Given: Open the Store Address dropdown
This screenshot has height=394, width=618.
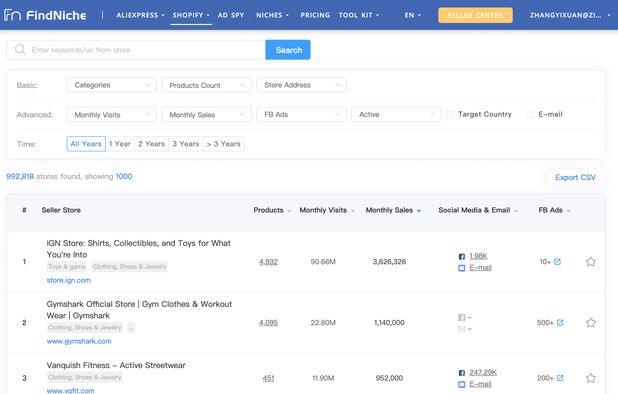Looking at the screenshot, I should 301,85.
